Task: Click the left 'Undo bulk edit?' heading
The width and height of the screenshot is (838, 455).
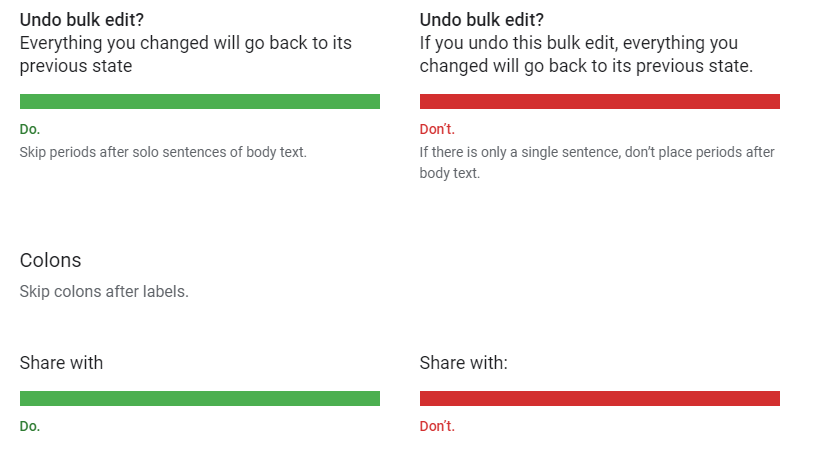Action: tap(82, 20)
